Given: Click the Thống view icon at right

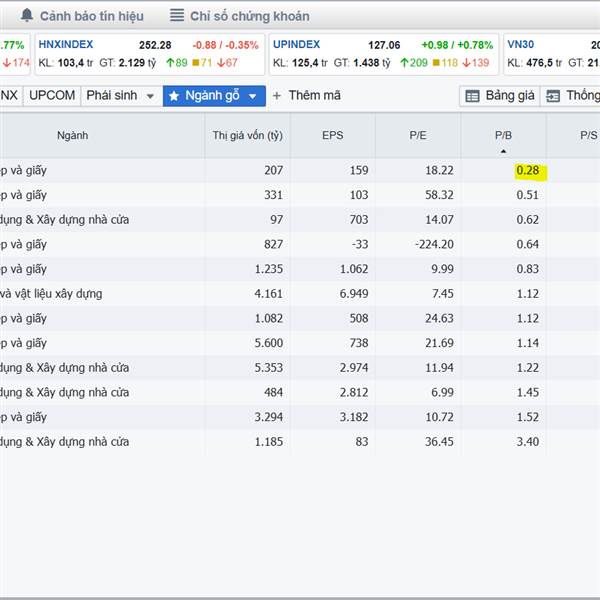Looking at the screenshot, I should (553, 96).
